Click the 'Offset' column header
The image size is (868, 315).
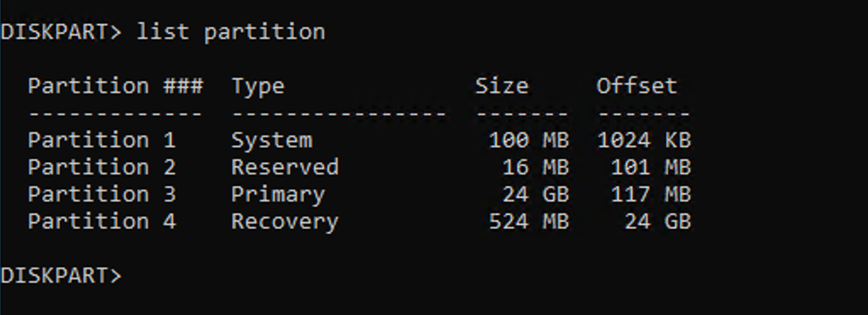point(637,86)
